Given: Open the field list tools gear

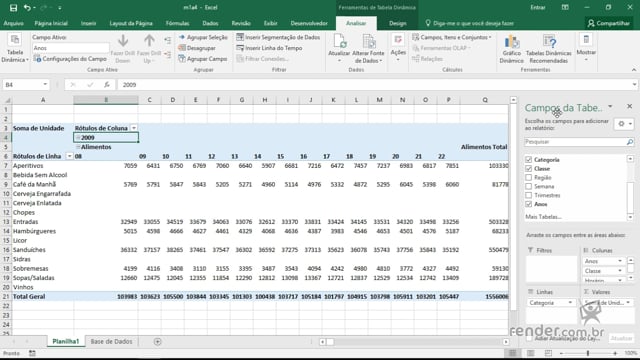Looking at the screenshot, I should click(624, 124).
